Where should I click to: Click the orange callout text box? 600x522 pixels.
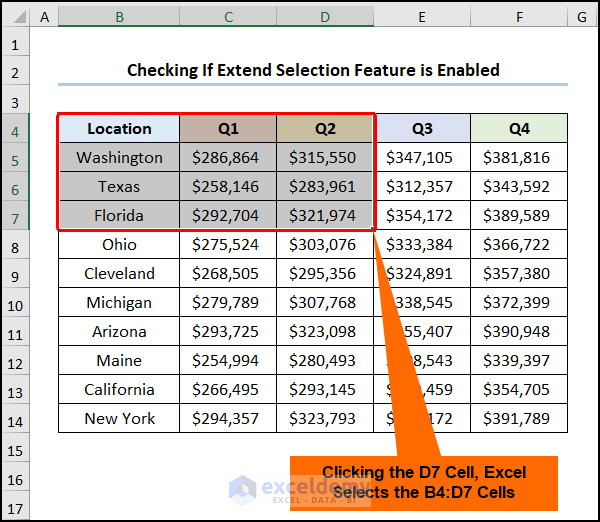423,482
